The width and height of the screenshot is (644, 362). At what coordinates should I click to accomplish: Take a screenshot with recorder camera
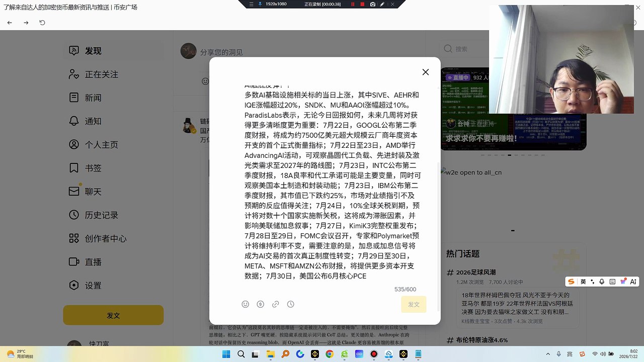(x=373, y=4)
